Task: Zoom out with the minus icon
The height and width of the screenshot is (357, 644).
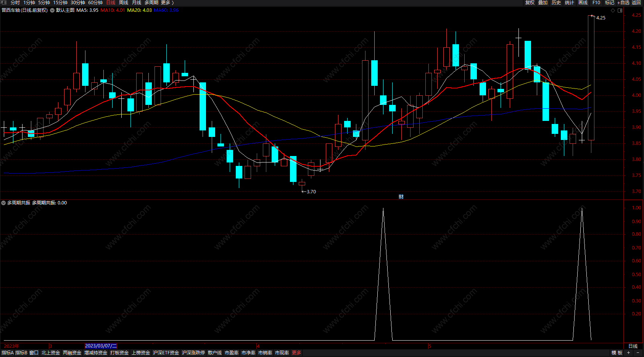Action: [638, 353]
